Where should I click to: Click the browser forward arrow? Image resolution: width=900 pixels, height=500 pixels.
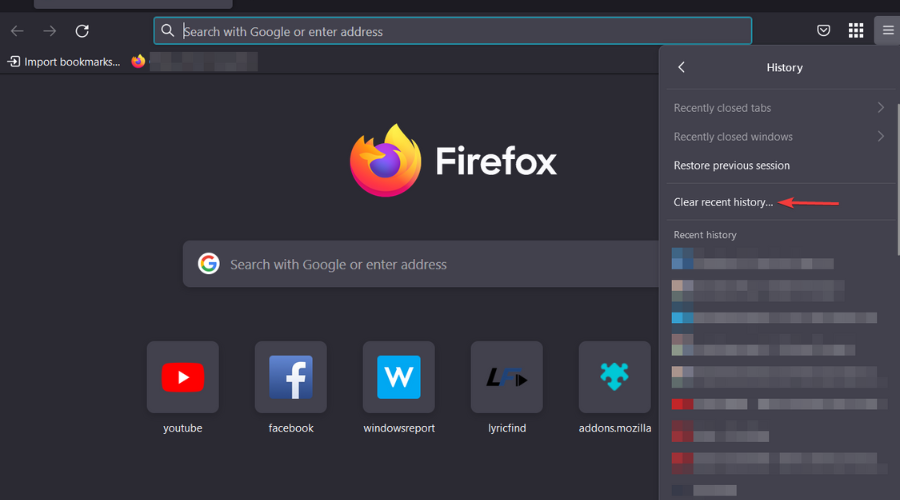[x=50, y=31]
